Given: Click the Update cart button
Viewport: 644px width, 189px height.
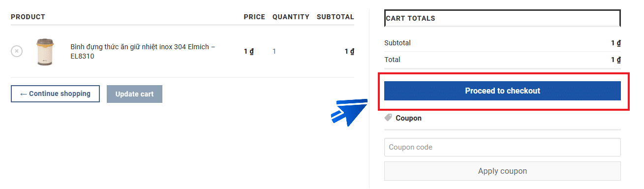Looking at the screenshot, I should point(134,94).
